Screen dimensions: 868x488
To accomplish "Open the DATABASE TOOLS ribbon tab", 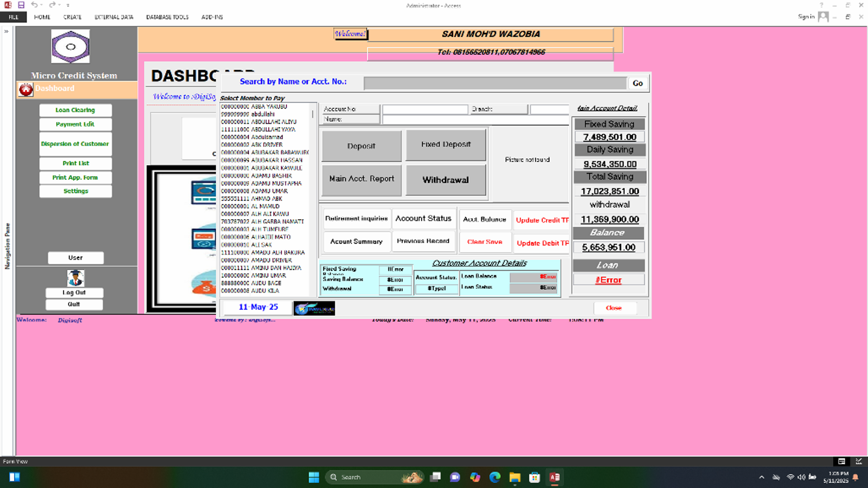I will point(167,17).
